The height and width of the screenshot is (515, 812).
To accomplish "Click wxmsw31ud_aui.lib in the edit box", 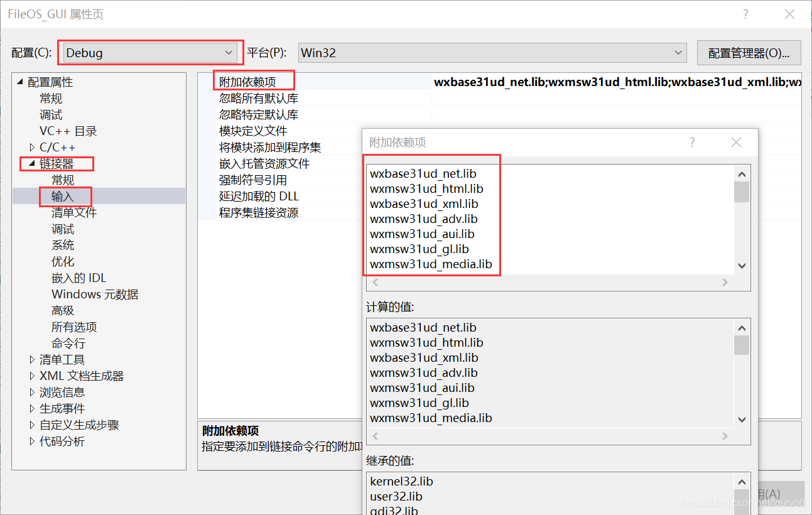I will 423,234.
